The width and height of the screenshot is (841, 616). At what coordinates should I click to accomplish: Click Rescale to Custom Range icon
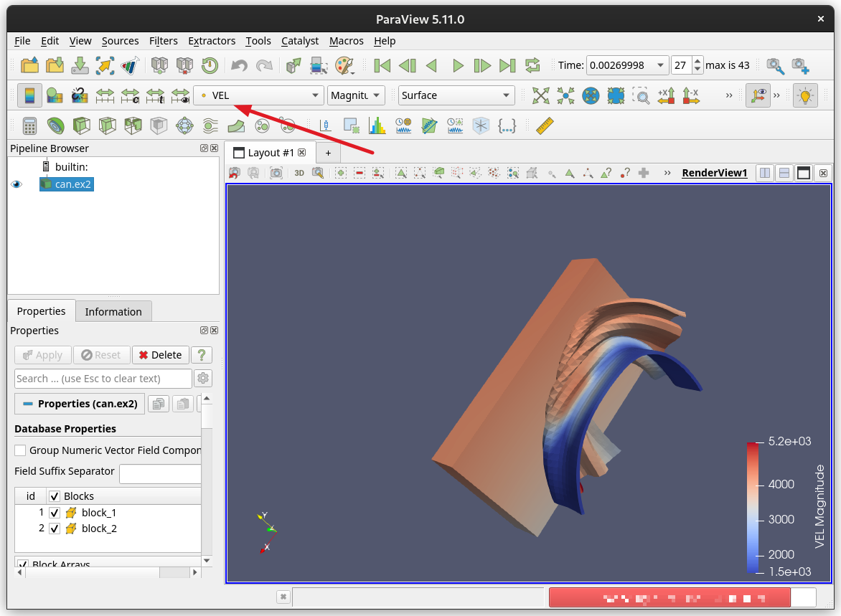(x=130, y=95)
